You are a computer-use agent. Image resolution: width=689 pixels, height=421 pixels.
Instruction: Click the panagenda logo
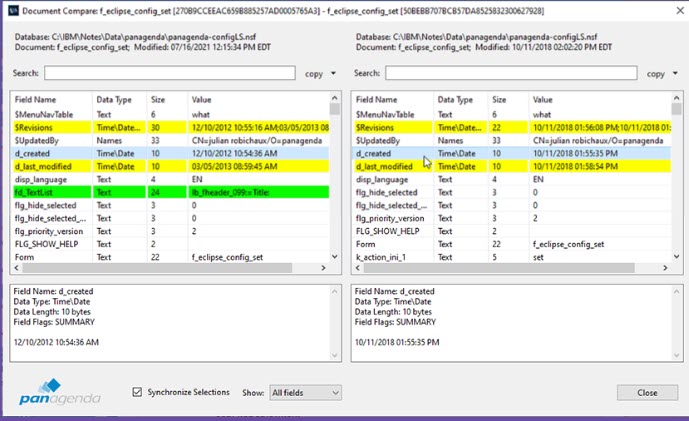[60, 392]
